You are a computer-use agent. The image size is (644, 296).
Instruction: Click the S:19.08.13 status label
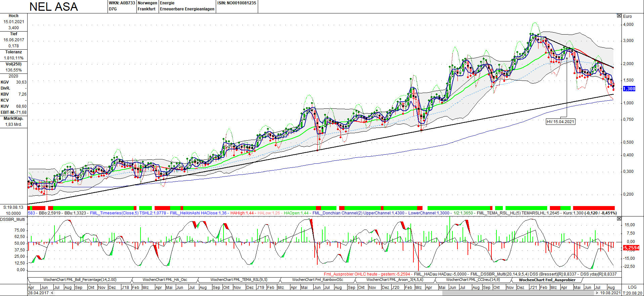[x=13, y=207]
